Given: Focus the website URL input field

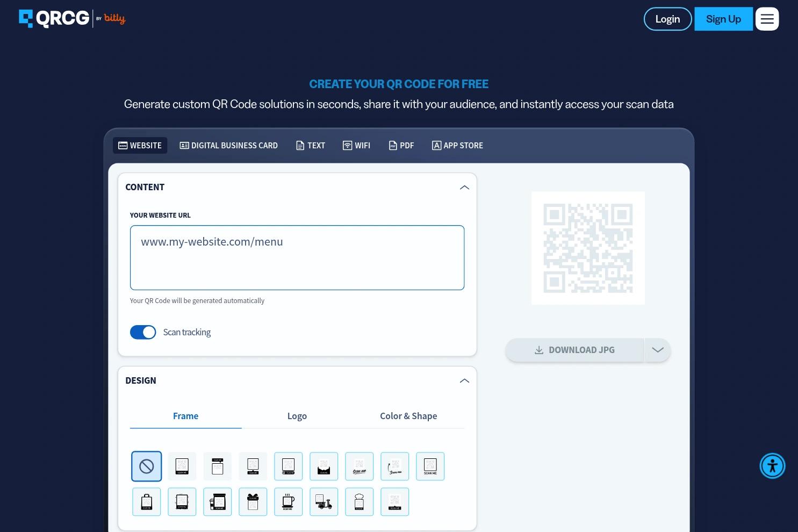Looking at the screenshot, I should click(x=297, y=258).
